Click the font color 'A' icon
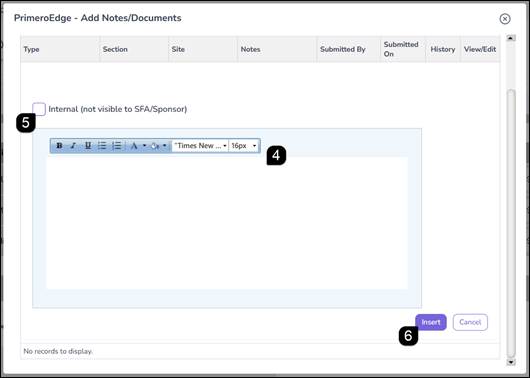This screenshot has height=378, width=530. pos(134,146)
